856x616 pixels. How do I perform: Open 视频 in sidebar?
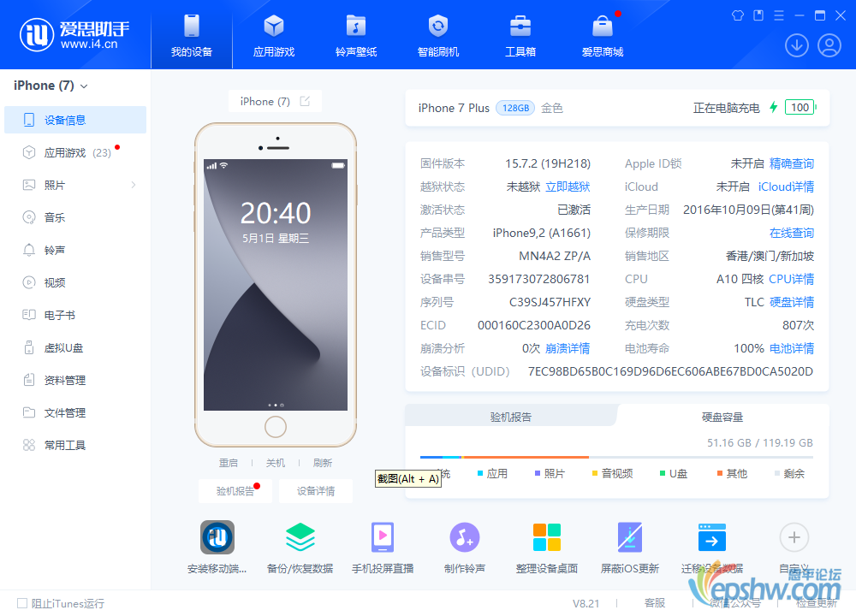(75, 282)
